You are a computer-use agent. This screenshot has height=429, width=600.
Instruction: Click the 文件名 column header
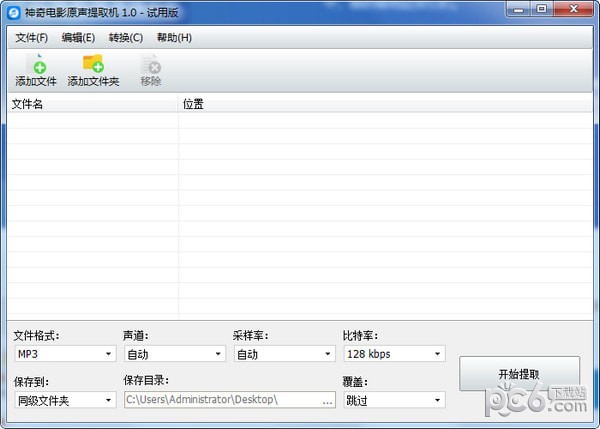pyautogui.click(x=92, y=104)
